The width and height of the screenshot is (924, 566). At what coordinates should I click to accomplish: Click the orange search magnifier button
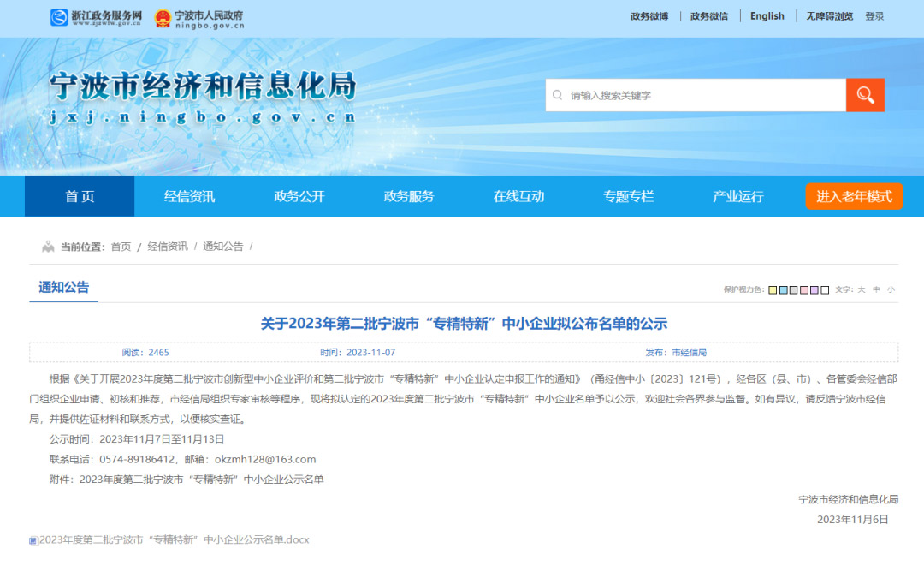(865, 95)
